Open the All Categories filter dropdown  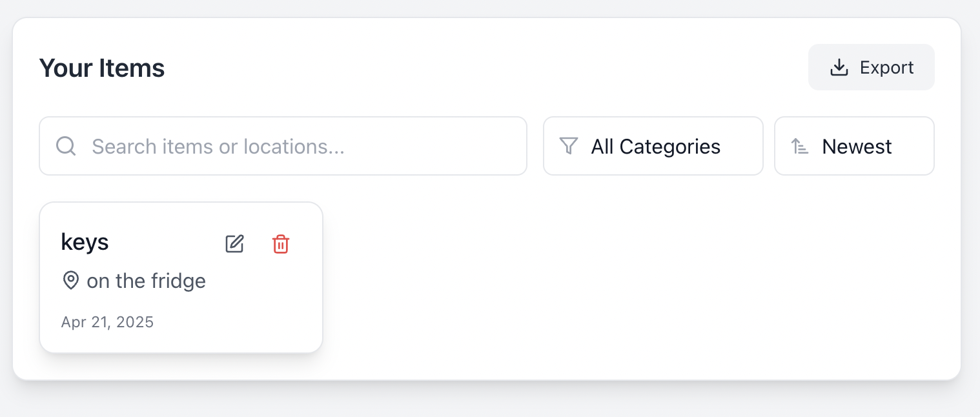pos(653,147)
